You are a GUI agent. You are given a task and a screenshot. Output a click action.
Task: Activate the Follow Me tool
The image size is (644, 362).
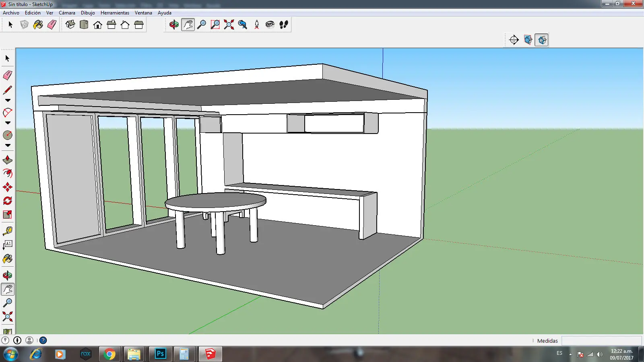coord(7,173)
